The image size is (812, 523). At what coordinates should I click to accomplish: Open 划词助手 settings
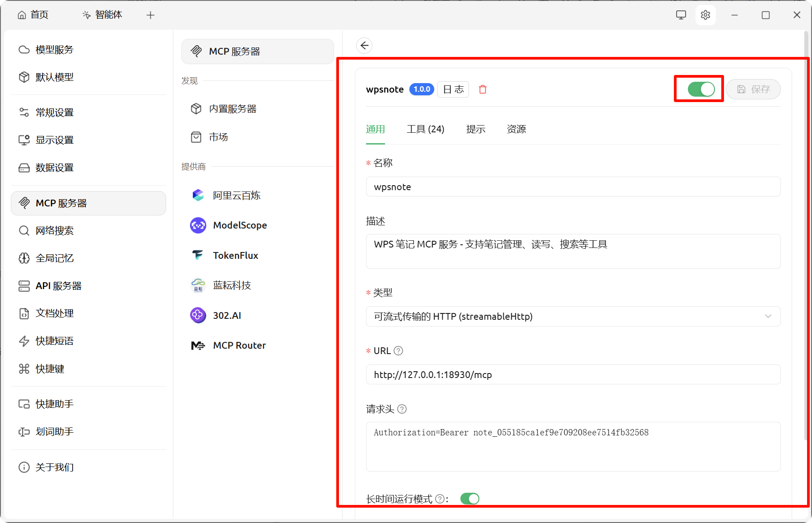88,432
